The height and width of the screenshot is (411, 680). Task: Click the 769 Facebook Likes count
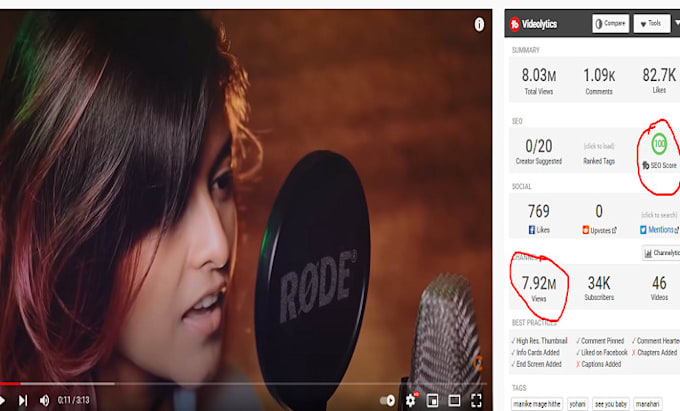[x=539, y=211]
